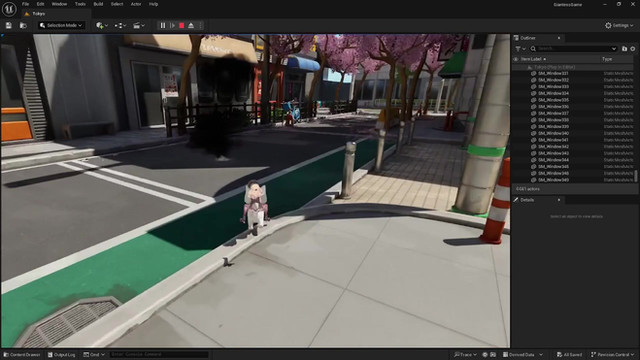The height and width of the screenshot is (360, 640).
Task: Advance simulation by a single frame
Action: click(x=172, y=25)
